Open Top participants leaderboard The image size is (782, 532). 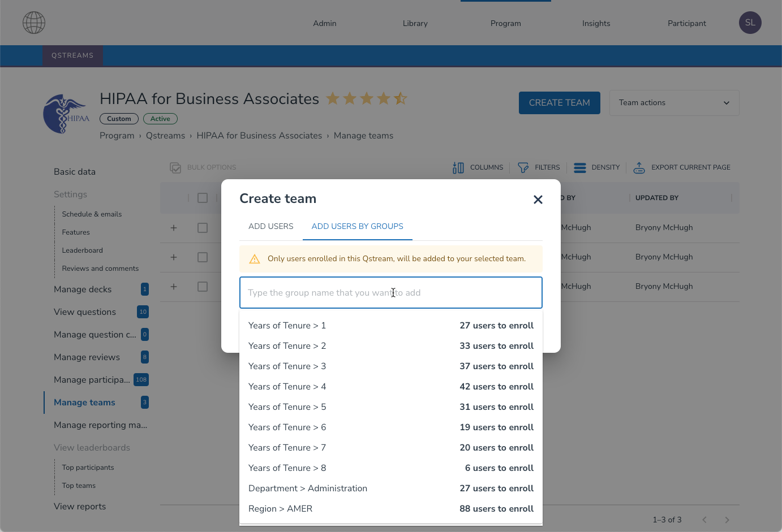88,468
